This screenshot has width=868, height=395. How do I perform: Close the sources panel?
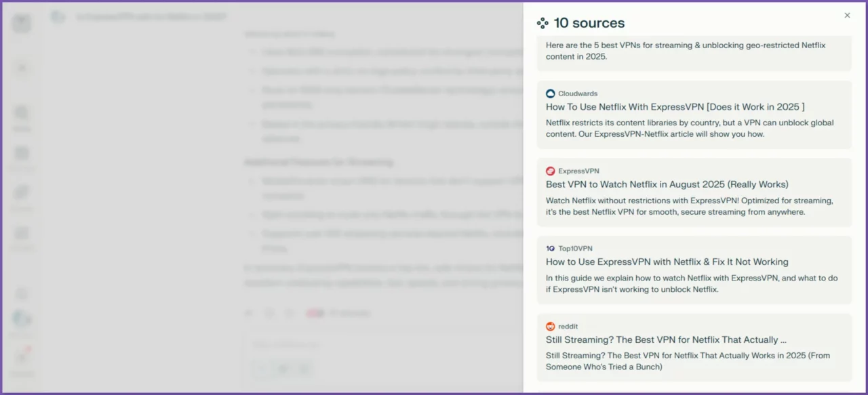click(847, 16)
